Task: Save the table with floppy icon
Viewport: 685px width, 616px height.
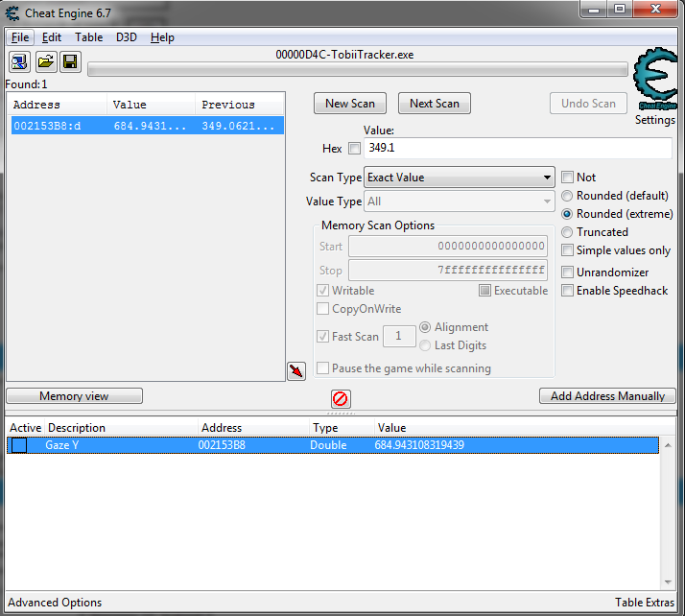Action: click(70, 61)
